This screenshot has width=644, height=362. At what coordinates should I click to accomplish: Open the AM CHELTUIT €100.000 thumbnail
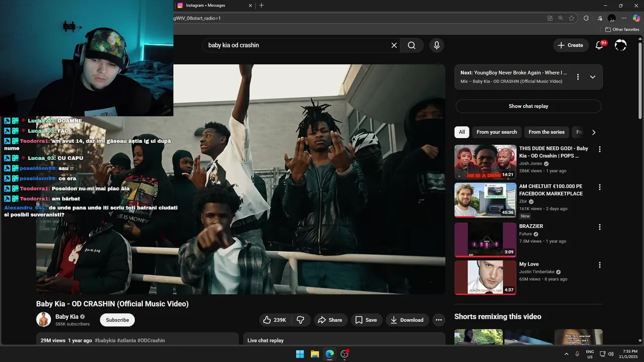coord(486,200)
